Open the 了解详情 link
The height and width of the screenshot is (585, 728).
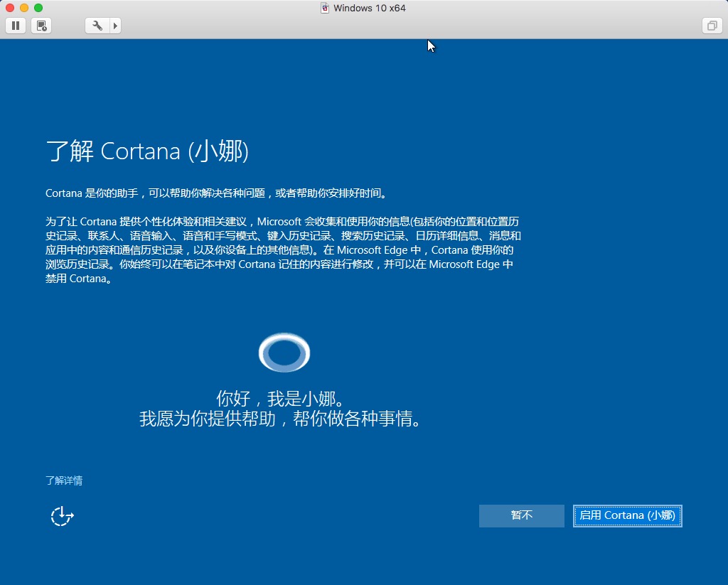point(64,481)
